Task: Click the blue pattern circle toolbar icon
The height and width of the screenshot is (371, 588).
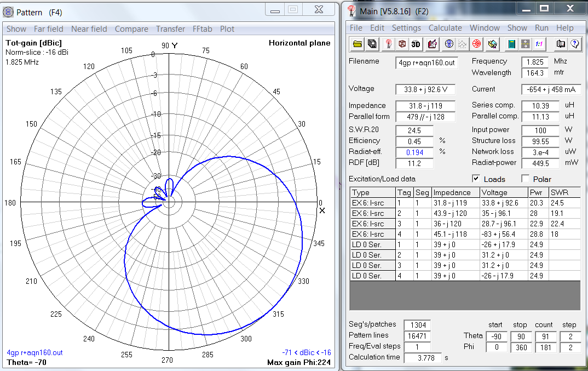Action: (449, 44)
